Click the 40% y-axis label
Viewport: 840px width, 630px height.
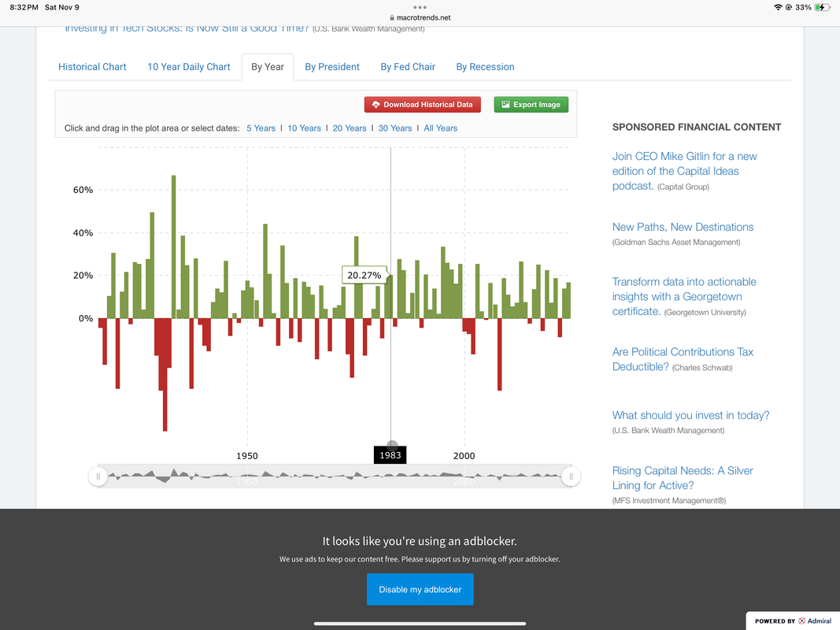pyautogui.click(x=83, y=232)
